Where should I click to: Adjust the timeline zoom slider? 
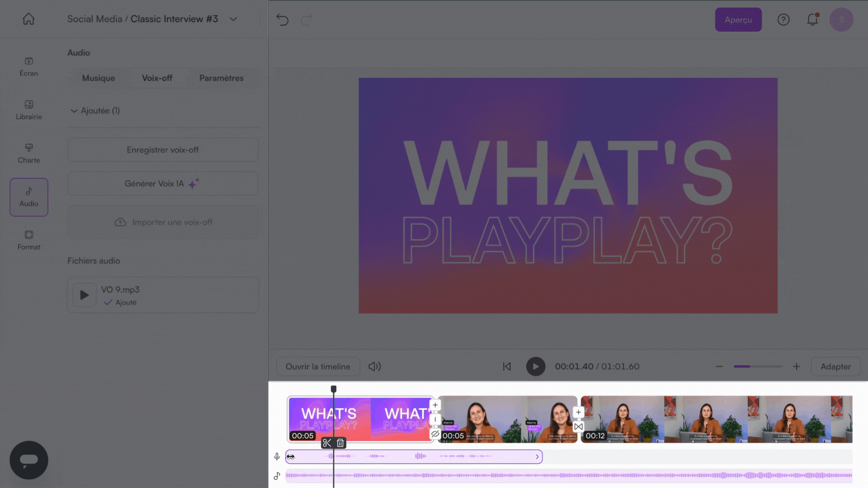(757, 366)
